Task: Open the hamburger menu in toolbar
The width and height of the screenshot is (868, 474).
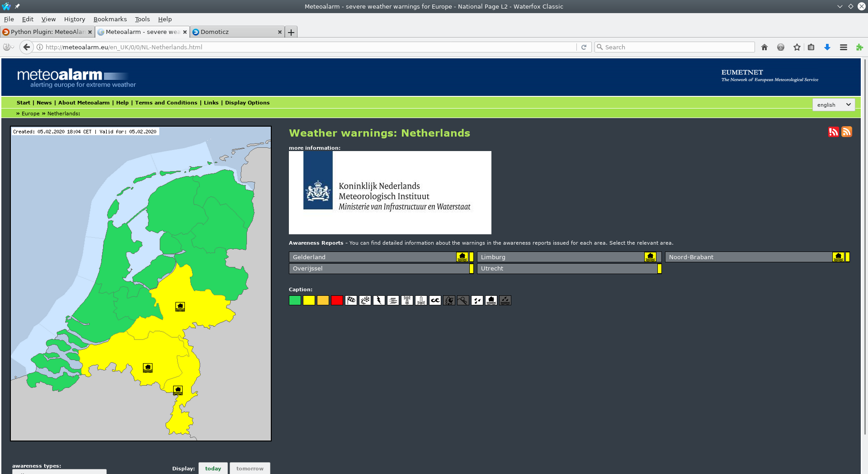Action: (844, 47)
